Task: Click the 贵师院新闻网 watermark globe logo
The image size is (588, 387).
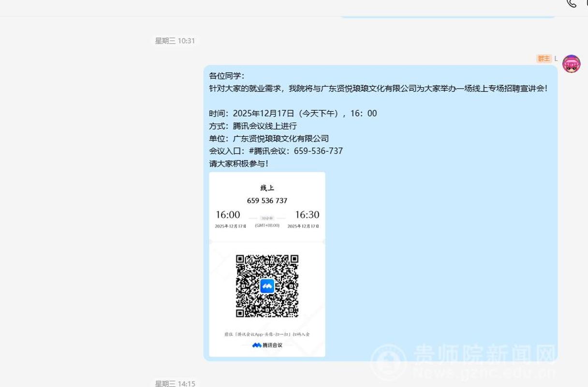Action: click(390, 362)
